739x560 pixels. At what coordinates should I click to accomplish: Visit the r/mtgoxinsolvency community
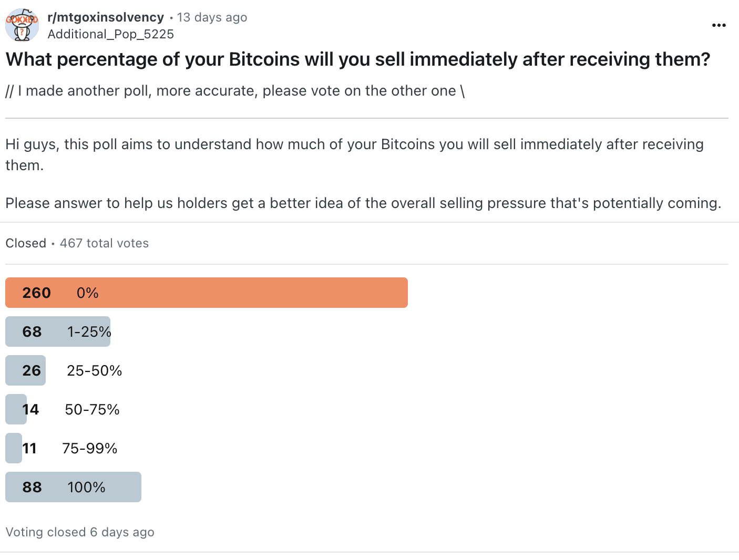105,17
